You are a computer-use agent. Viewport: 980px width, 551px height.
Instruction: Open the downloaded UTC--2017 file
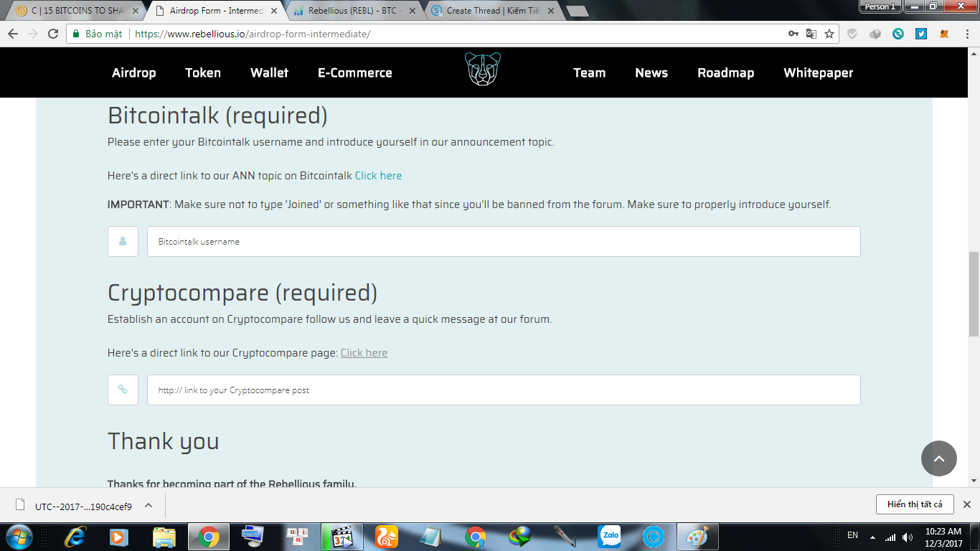tap(76, 506)
